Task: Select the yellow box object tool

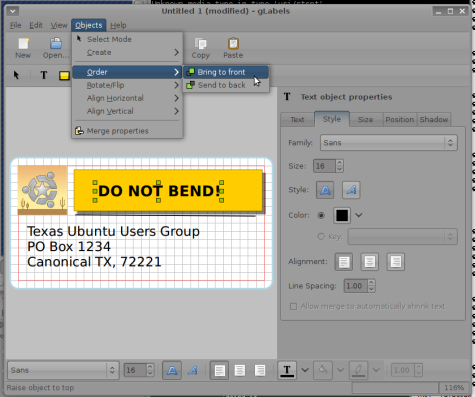Action: click(64, 75)
